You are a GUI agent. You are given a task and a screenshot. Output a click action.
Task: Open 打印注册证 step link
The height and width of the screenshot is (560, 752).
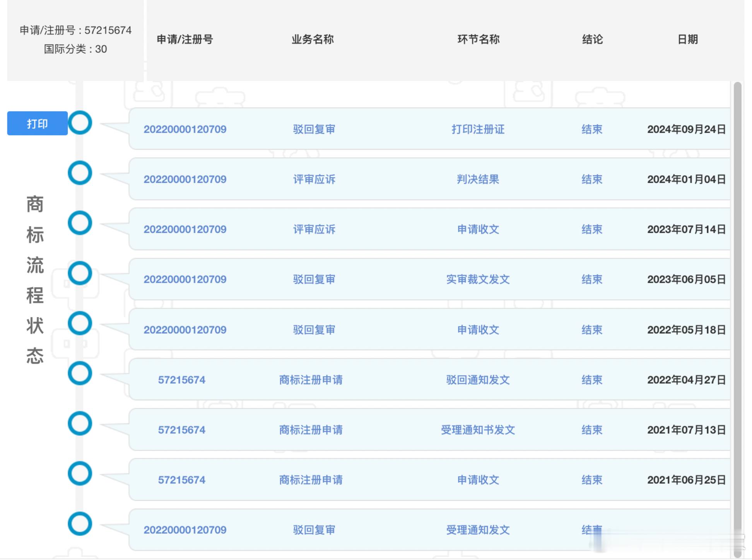tap(478, 129)
